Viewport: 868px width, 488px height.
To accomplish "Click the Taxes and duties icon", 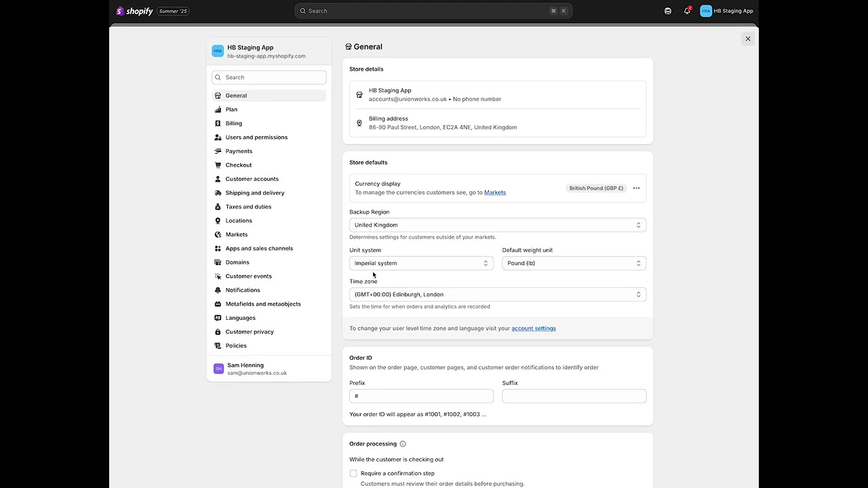I will 218,207.
